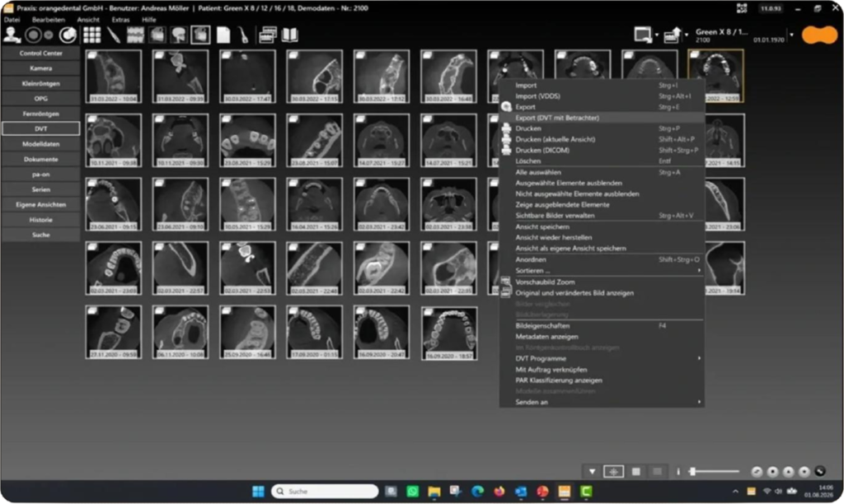Click the record circle toolbar button
This screenshot has height=504, width=844.
point(33,35)
